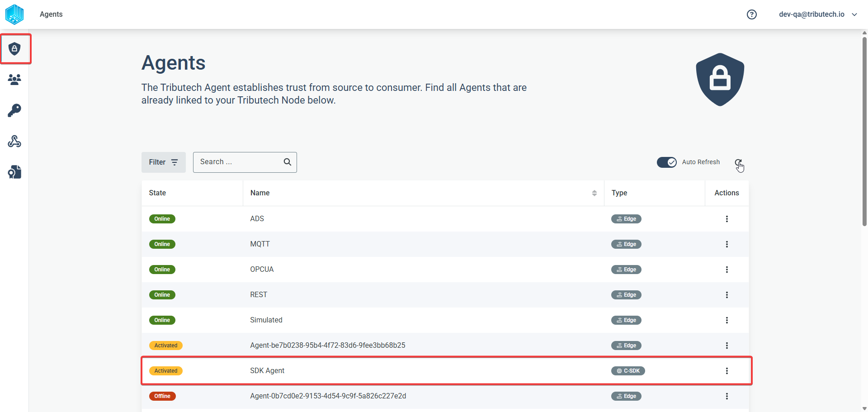Click the Edge badge in OPCUA row
Image resolution: width=868 pixels, height=412 pixels.
click(626, 270)
